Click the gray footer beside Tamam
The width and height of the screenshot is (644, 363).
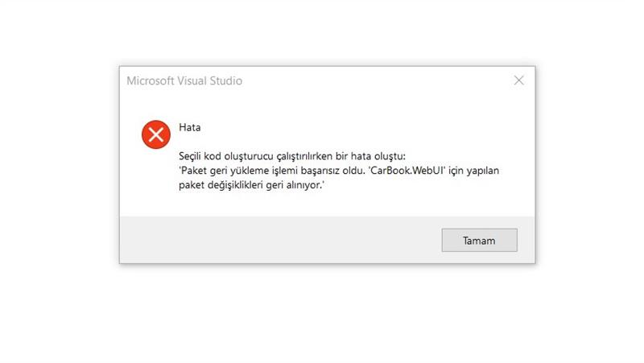(x=279, y=240)
